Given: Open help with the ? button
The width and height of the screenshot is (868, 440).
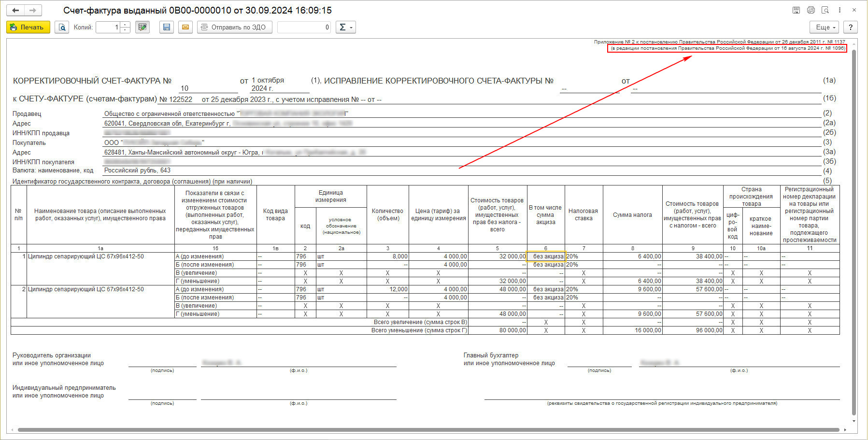Looking at the screenshot, I should point(851,27).
